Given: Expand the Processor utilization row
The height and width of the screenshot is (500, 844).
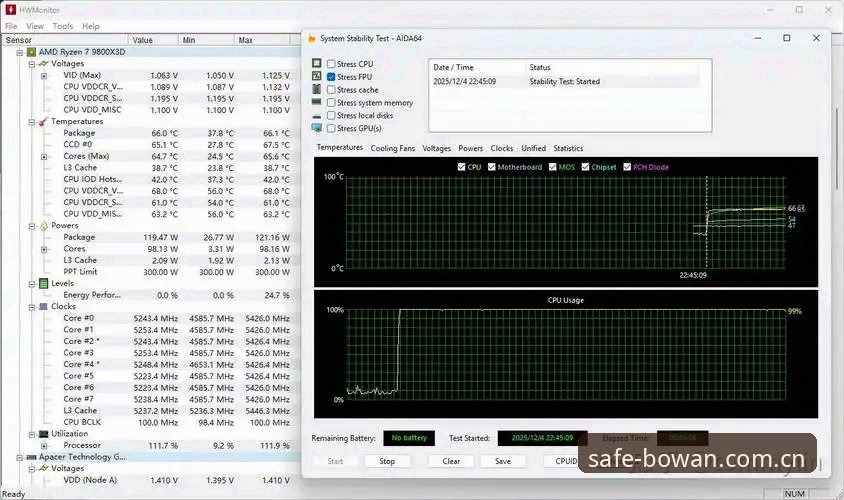Looking at the screenshot, I should pyautogui.click(x=44, y=446).
